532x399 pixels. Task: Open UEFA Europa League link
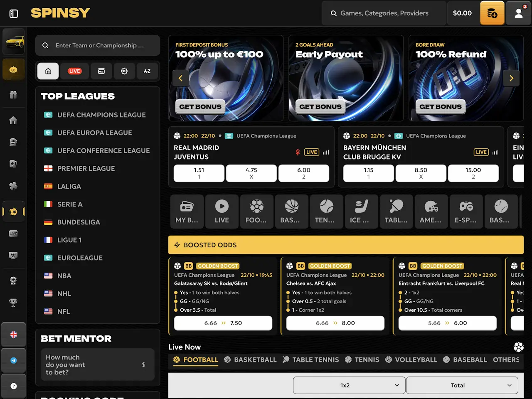pyautogui.click(x=94, y=133)
